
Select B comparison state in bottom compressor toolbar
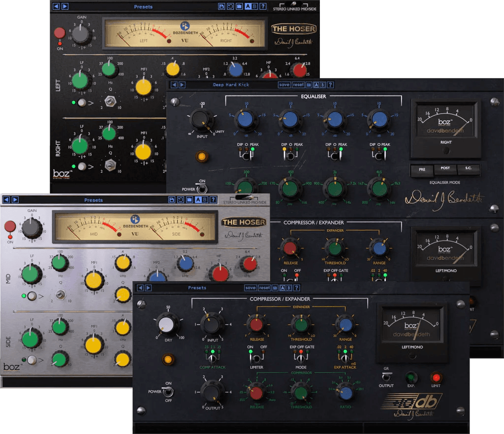289,288
